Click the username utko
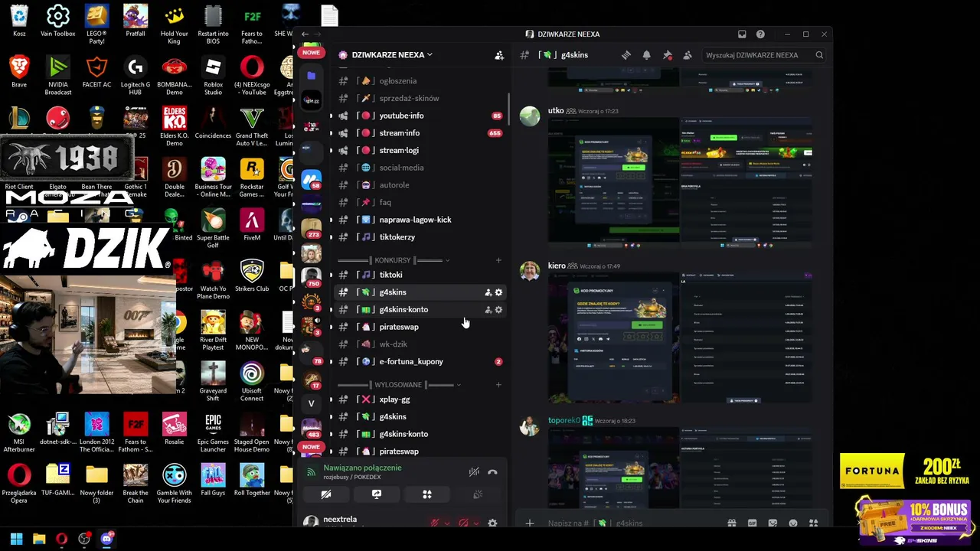980x551 pixels. tap(556, 111)
